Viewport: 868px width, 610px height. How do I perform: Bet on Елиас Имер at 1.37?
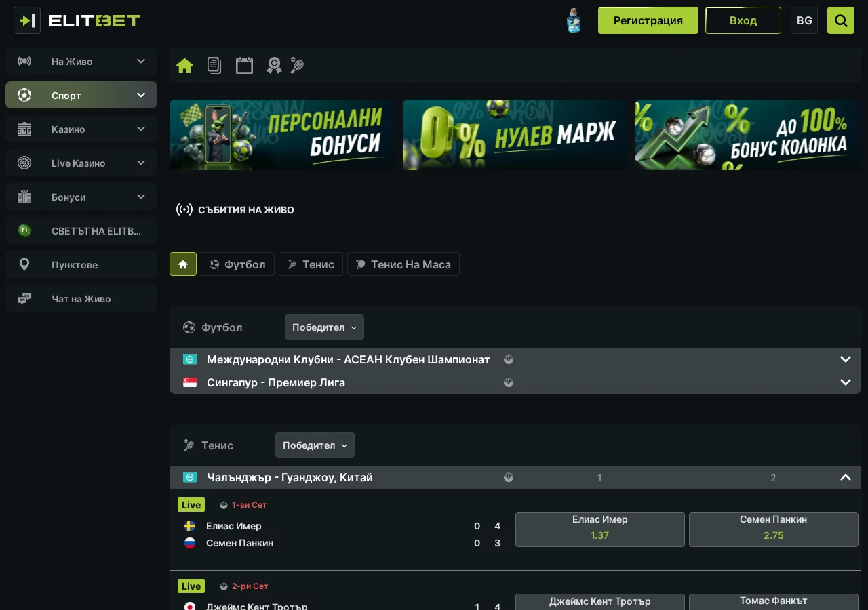point(600,529)
